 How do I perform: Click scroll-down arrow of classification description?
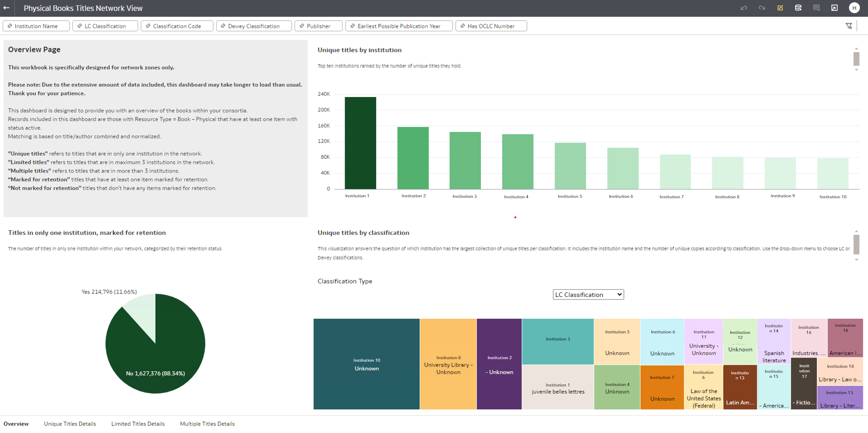(x=856, y=259)
